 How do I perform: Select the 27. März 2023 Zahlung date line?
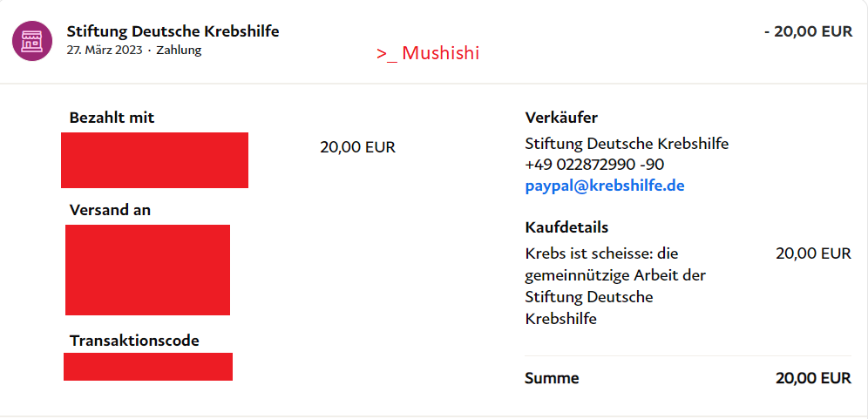point(133,51)
